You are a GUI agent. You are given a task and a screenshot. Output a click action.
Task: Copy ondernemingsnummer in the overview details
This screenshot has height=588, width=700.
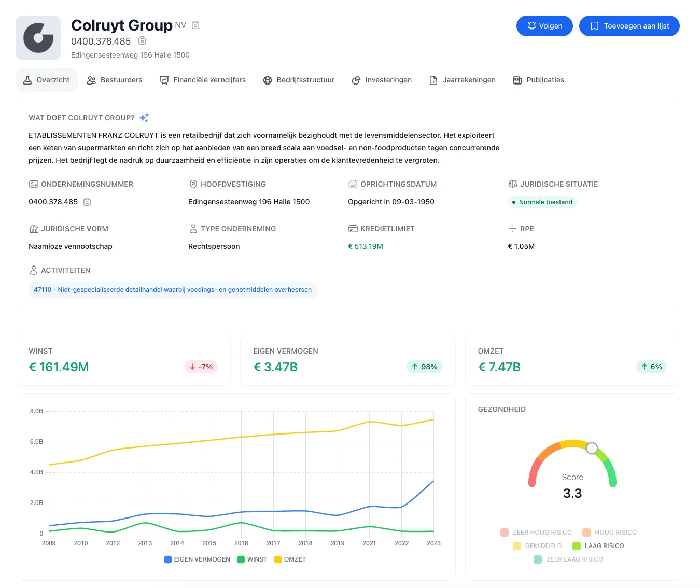[87, 202]
